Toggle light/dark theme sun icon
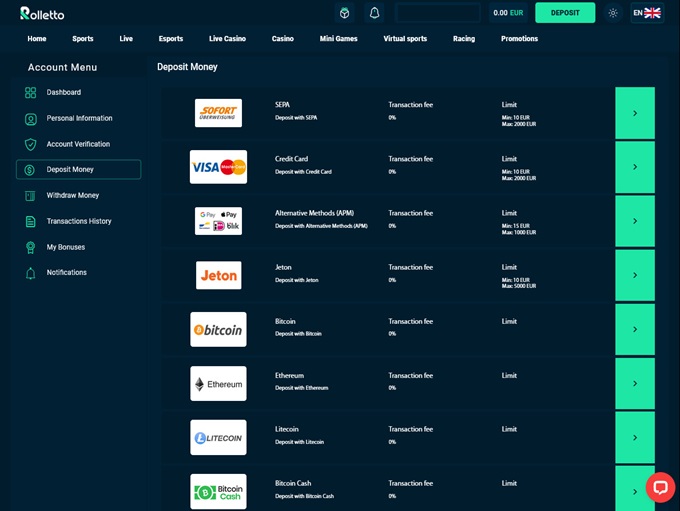This screenshot has height=511, width=680. pos(613,13)
